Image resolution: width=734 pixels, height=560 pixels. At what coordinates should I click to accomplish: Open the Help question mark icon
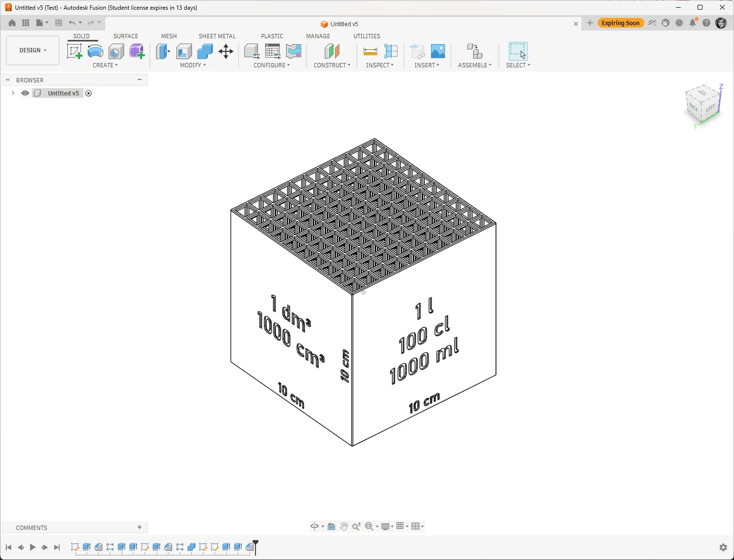(x=706, y=23)
